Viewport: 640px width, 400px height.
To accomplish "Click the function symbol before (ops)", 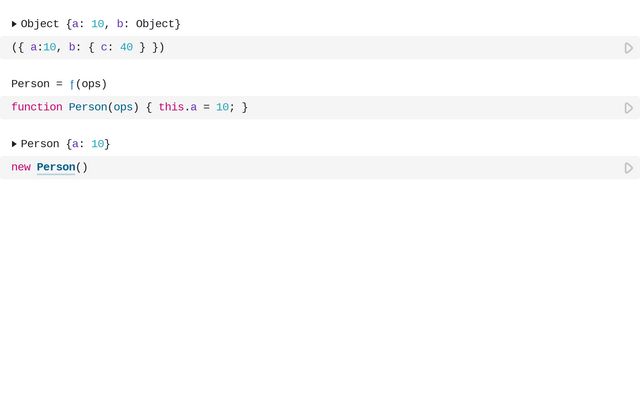I will [72, 84].
